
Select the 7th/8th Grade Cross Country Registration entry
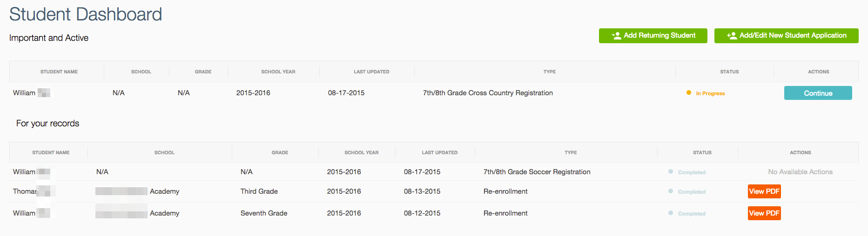(x=488, y=93)
